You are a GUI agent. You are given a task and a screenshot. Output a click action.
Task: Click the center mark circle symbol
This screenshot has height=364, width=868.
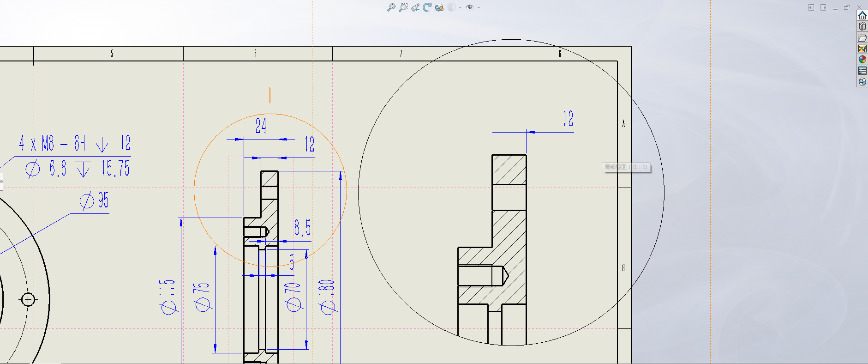click(x=28, y=300)
